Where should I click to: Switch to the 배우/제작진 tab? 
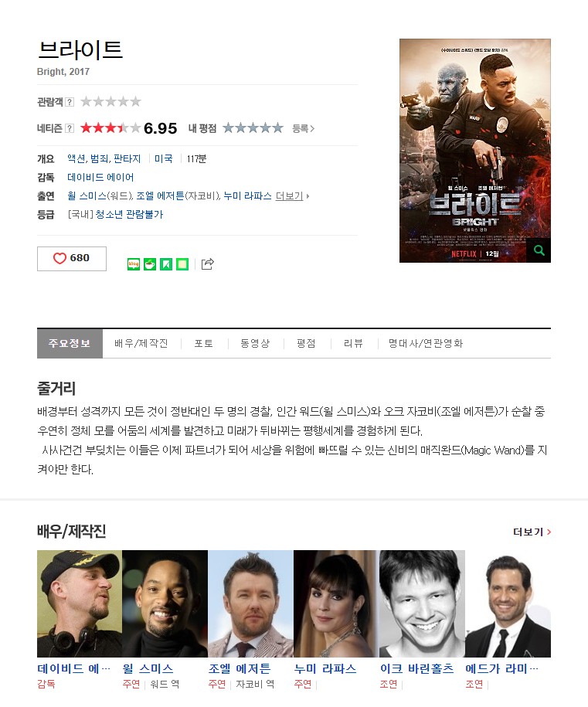coord(141,344)
